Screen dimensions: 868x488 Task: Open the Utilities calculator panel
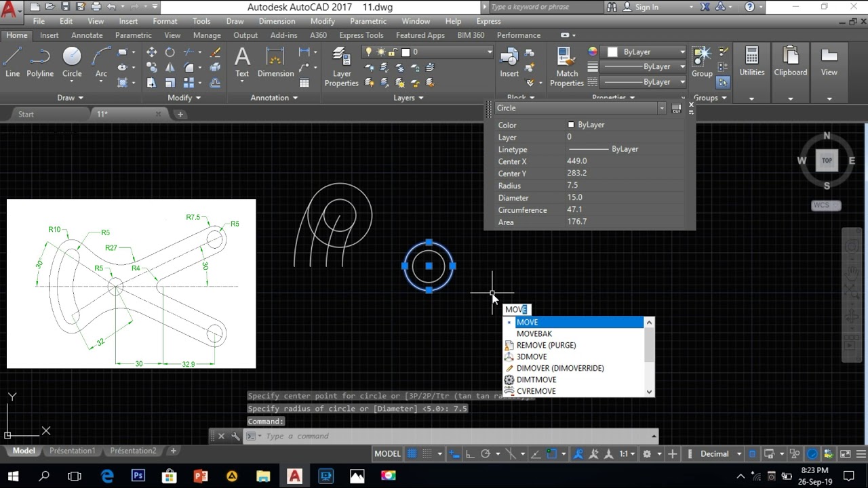click(751, 61)
